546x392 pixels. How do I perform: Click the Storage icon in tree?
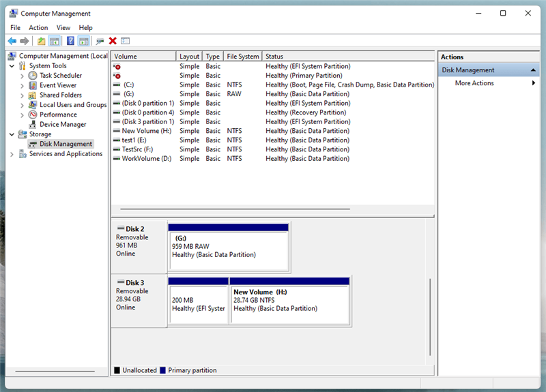(x=23, y=134)
